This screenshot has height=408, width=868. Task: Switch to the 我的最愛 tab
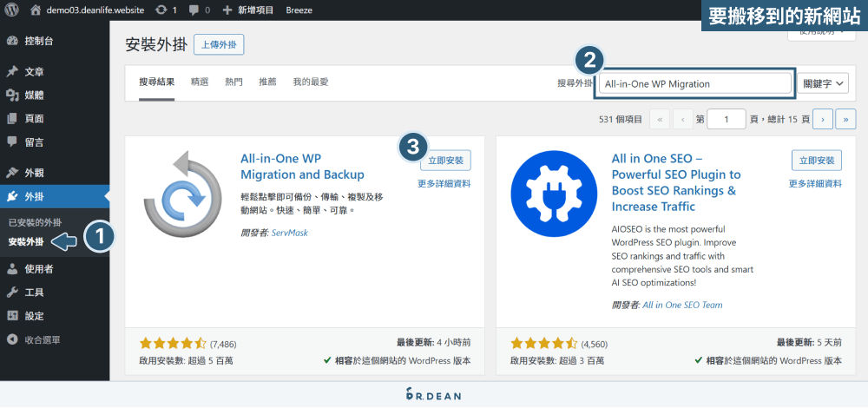[311, 82]
